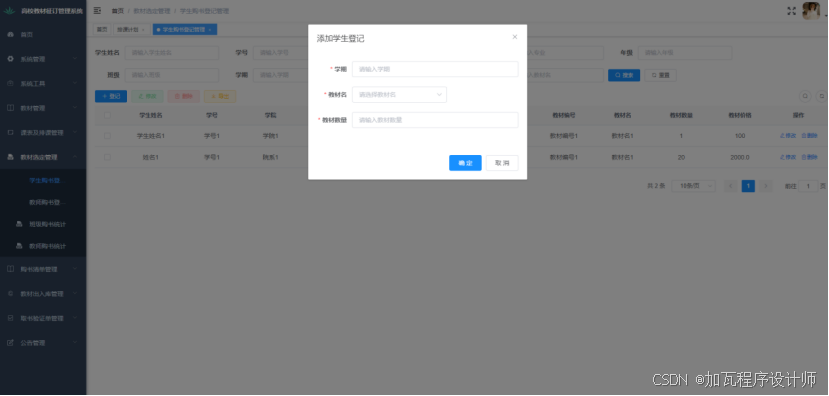Focus the 教材数量 input in the dialog

pos(435,120)
